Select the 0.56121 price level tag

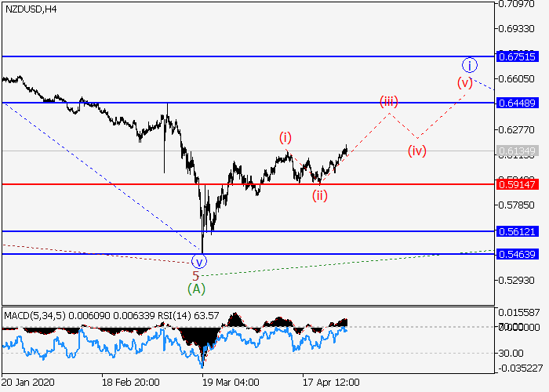coord(517,231)
